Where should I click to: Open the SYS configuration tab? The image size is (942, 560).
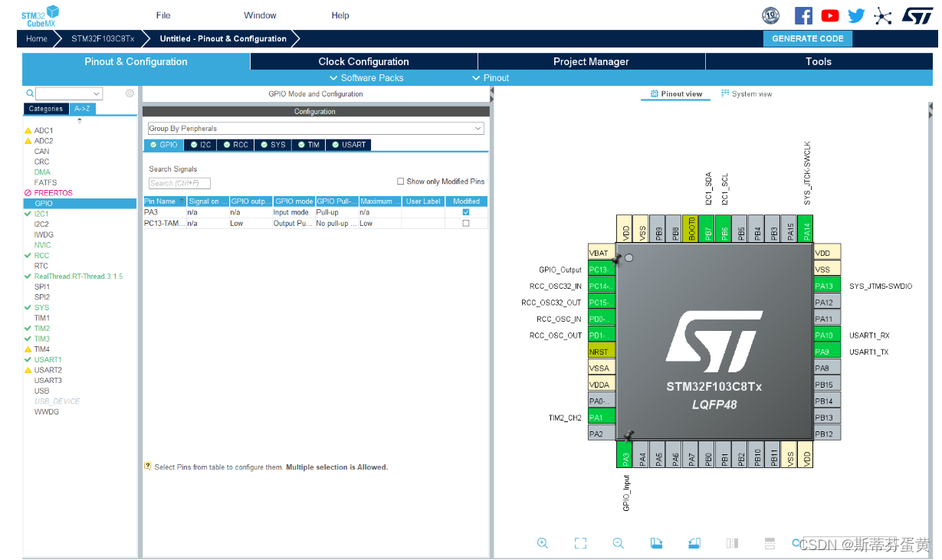point(273,145)
